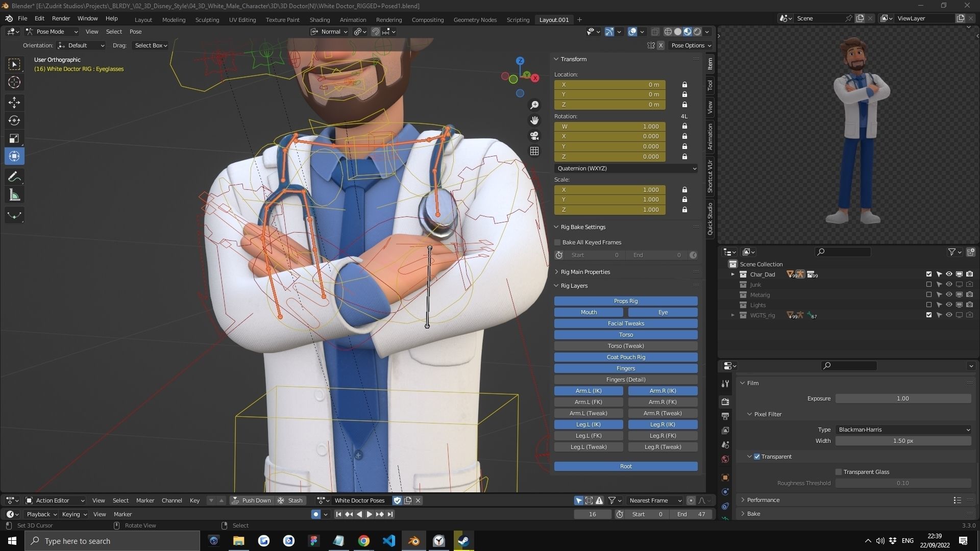
Task: Open the Pose Mode dropdown
Action: click(x=52, y=32)
